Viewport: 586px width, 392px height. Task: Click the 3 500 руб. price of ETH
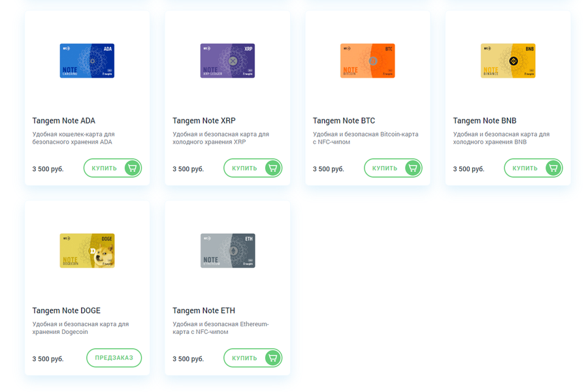tap(188, 359)
